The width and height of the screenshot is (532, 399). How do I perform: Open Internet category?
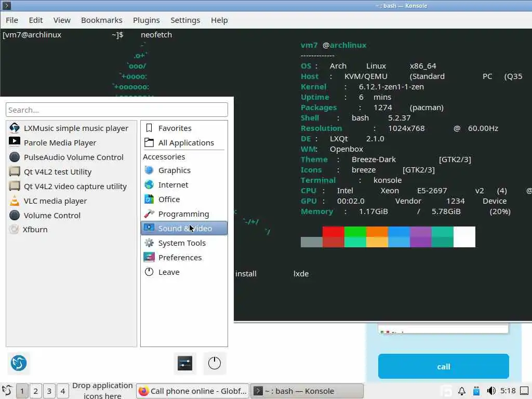pos(184,185)
